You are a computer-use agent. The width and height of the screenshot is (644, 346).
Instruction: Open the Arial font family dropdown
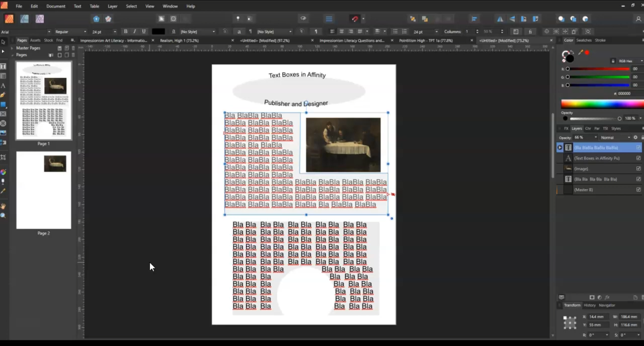[49, 32]
